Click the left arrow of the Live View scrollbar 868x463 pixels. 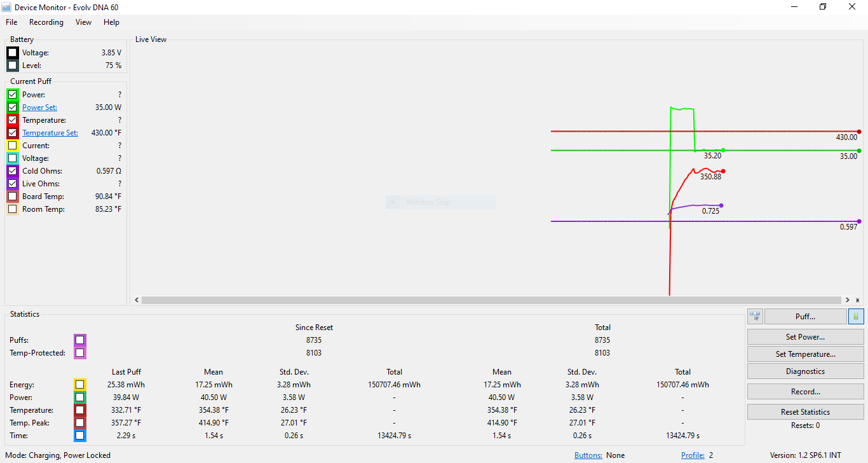coord(137,300)
